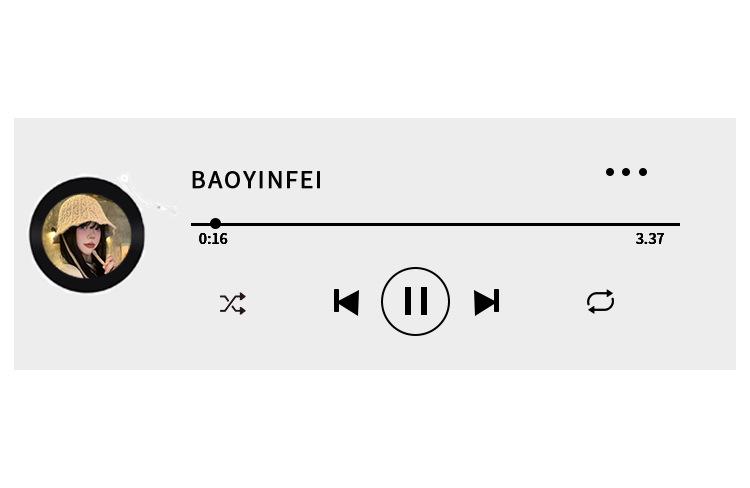
Task: Skip forward to the next track
Action: [x=486, y=302]
